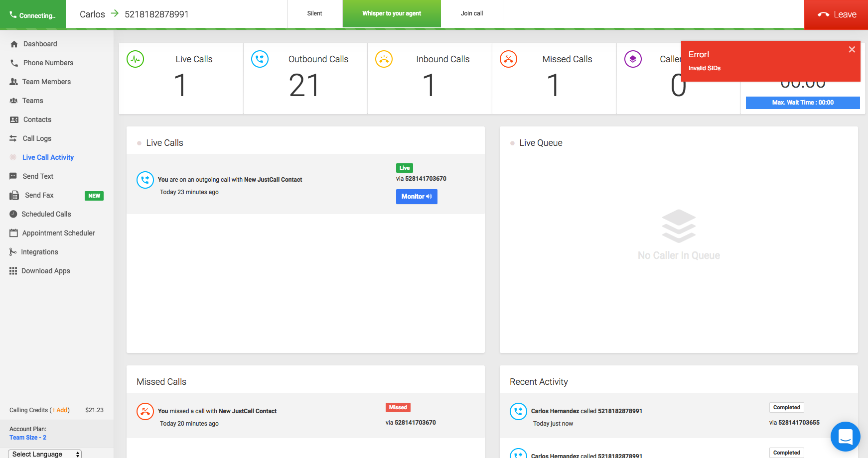Viewport: 868px width, 458px height.
Task: Click the Live Call Activity dot icon
Action: click(13, 157)
